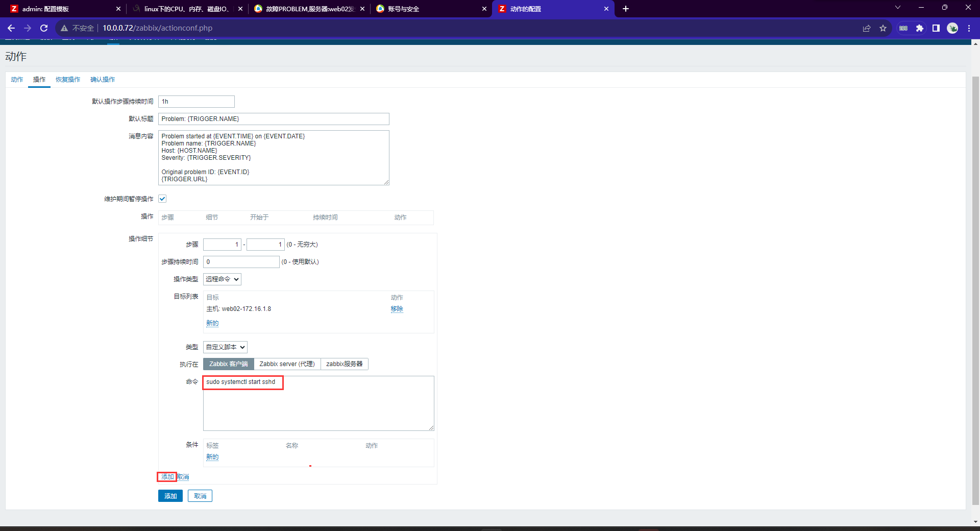Click the 取消 link in operation details

(183, 477)
